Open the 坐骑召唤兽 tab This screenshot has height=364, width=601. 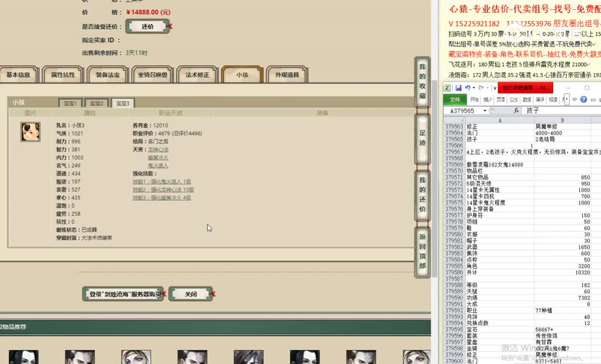tap(153, 75)
